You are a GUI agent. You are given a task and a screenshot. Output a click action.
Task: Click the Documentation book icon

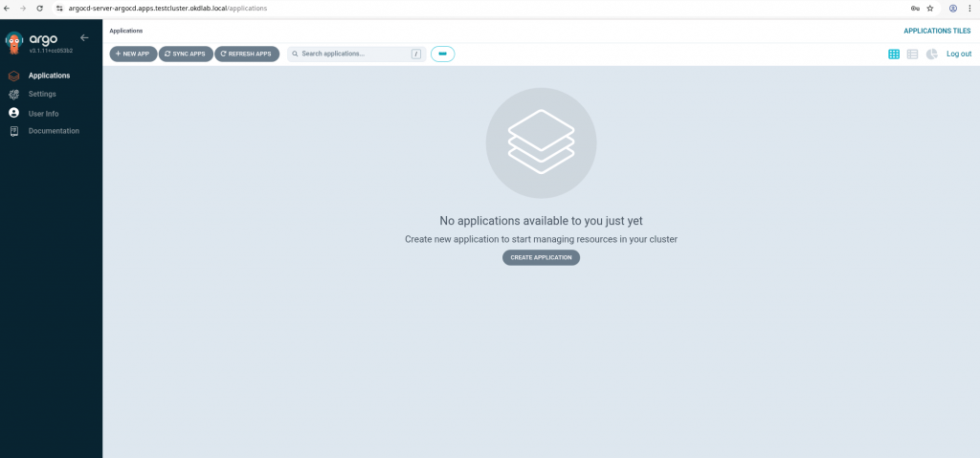point(13,131)
